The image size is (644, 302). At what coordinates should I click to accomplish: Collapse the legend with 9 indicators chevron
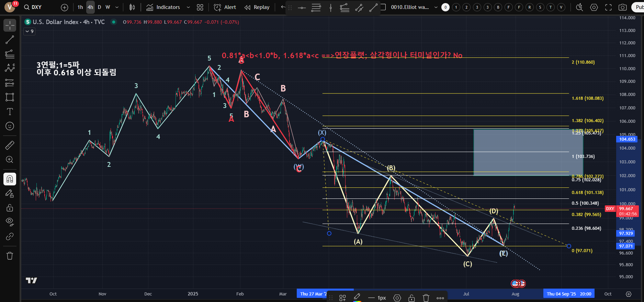(x=29, y=31)
